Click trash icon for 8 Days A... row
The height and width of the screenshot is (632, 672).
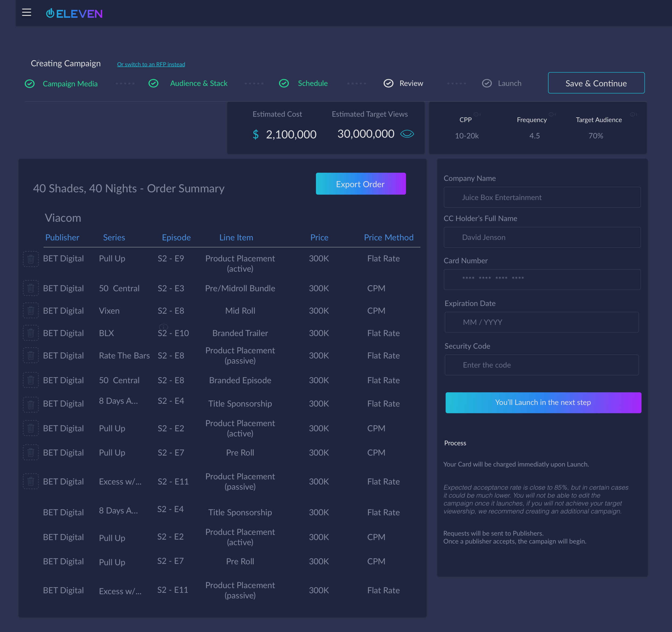pos(31,404)
